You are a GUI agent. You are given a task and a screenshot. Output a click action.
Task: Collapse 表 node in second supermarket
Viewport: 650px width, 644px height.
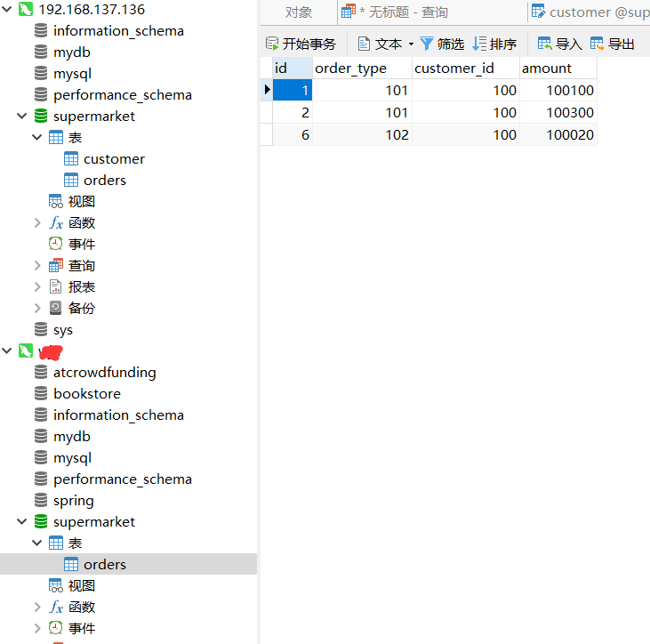37,543
